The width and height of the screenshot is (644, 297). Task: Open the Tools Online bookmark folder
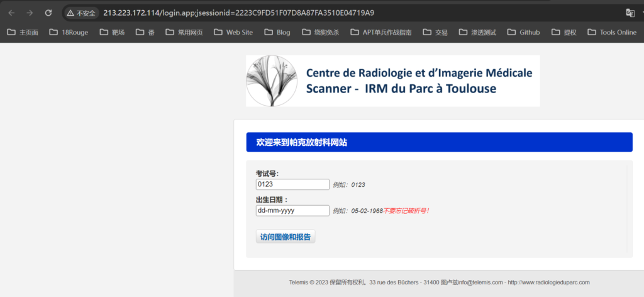pyautogui.click(x=612, y=33)
